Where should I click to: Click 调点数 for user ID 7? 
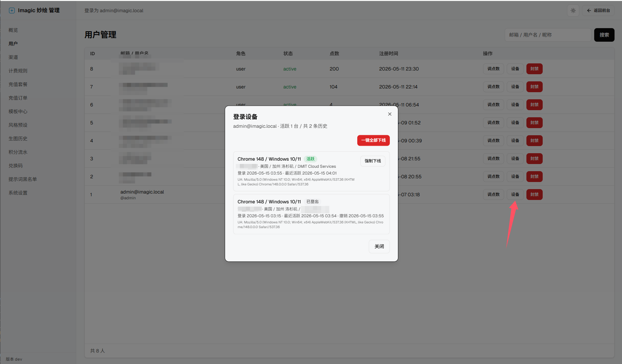[x=494, y=87]
